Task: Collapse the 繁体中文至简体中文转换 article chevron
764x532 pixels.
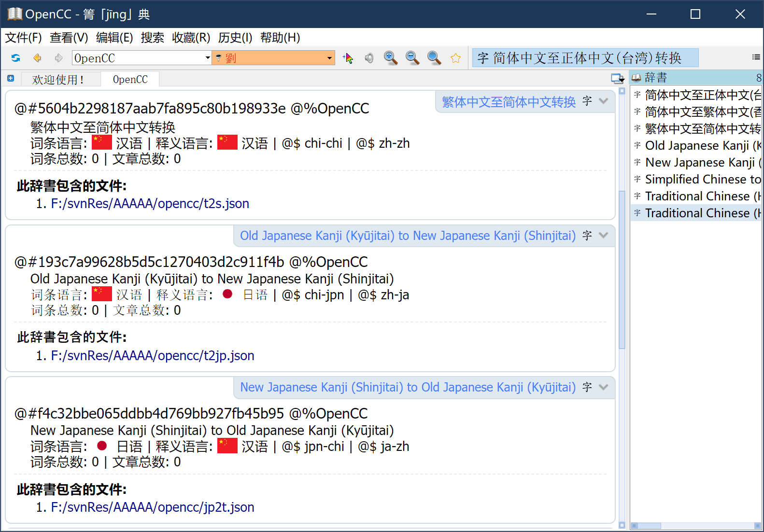Action: click(x=603, y=101)
